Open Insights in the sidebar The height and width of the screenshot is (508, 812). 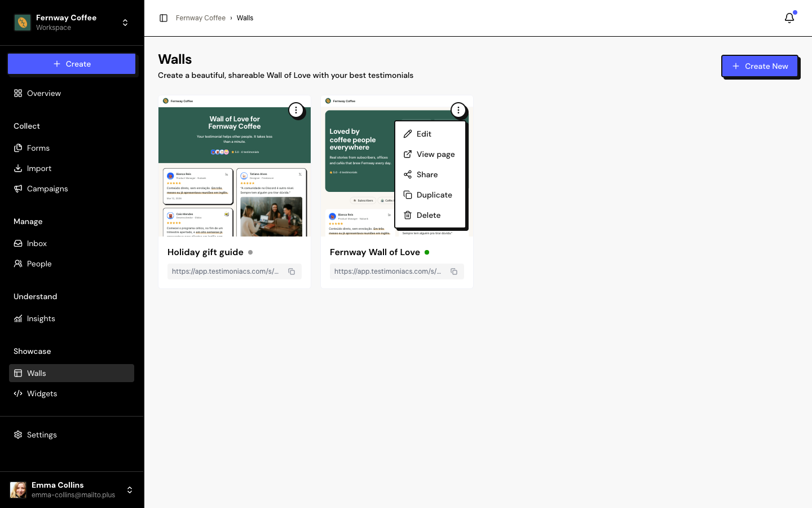click(x=72, y=318)
